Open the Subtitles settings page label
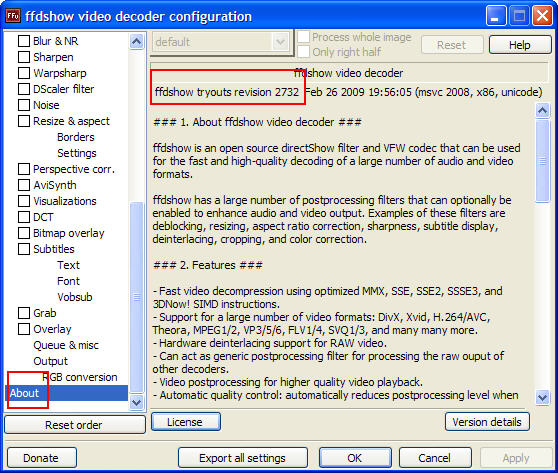Viewport: 558px width, 473px height. point(54,249)
